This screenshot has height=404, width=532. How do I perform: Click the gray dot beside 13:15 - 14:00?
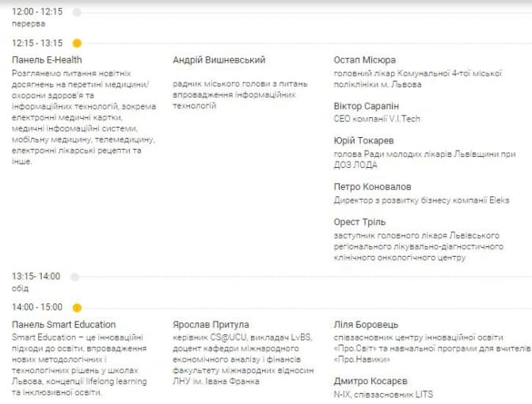tap(75, 276)
